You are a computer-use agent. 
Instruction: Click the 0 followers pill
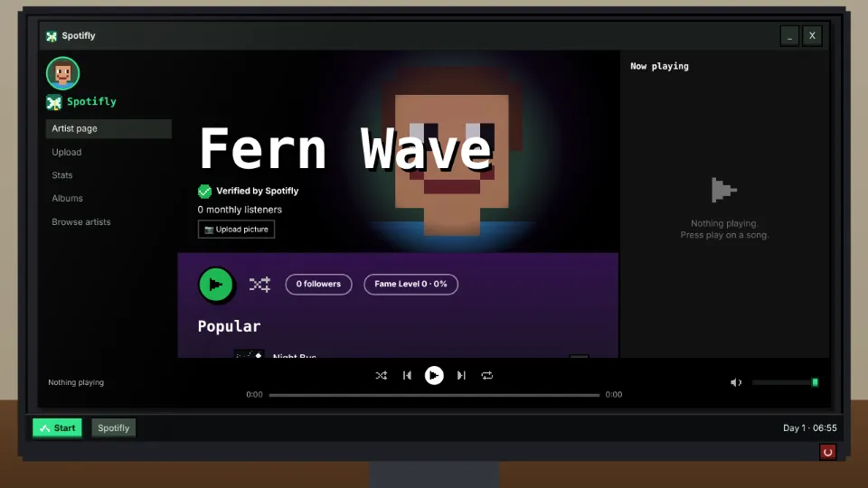click(x=318, y=285)
